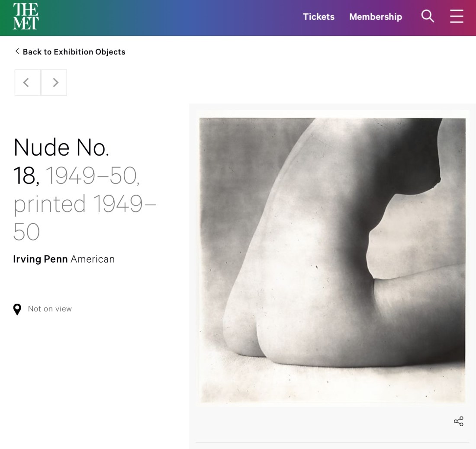Open the Membership page
The width and height of the screenshot is (476, 449).
[x=376, y=17]
